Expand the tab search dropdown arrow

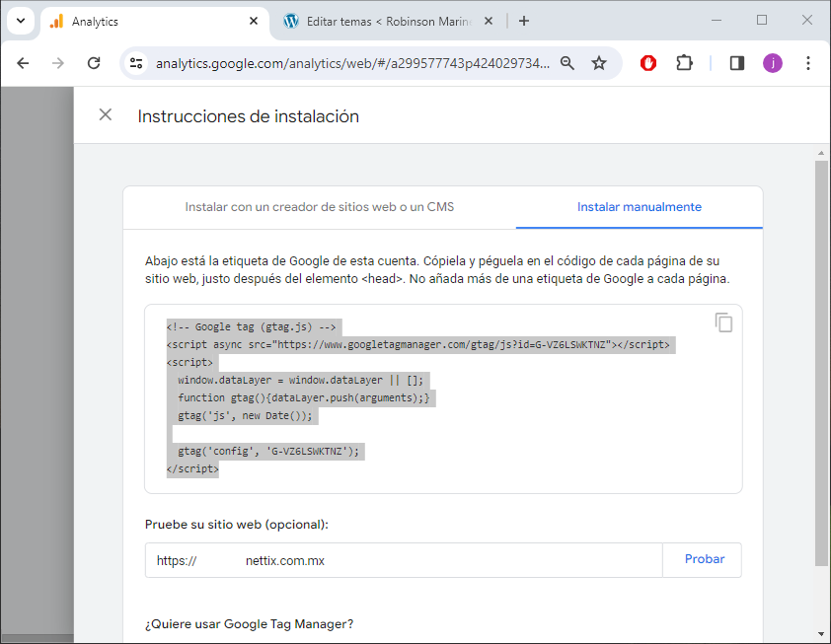(x=20, y=21)
